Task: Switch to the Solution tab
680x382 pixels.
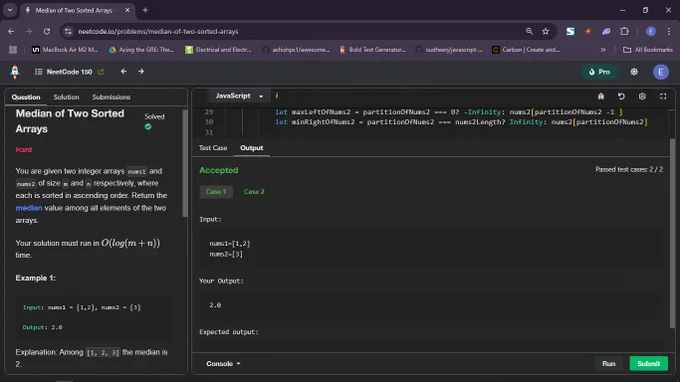Action: pos(66,97)
